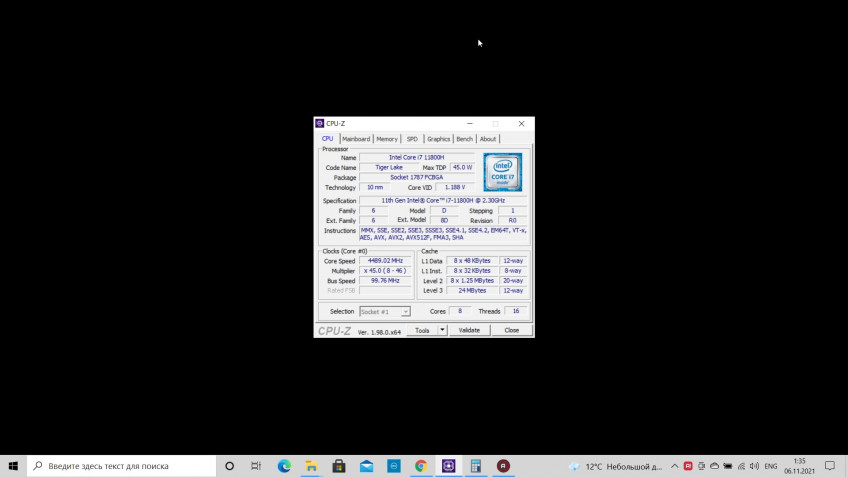848x477 pixels.
Task: Click the Cores count value '8'
Action: coord(460,311)
